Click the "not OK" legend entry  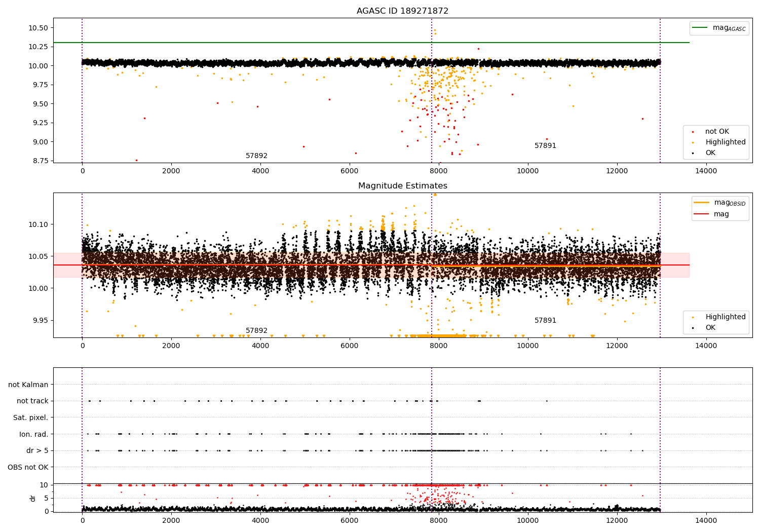click(x=717, y=131)
